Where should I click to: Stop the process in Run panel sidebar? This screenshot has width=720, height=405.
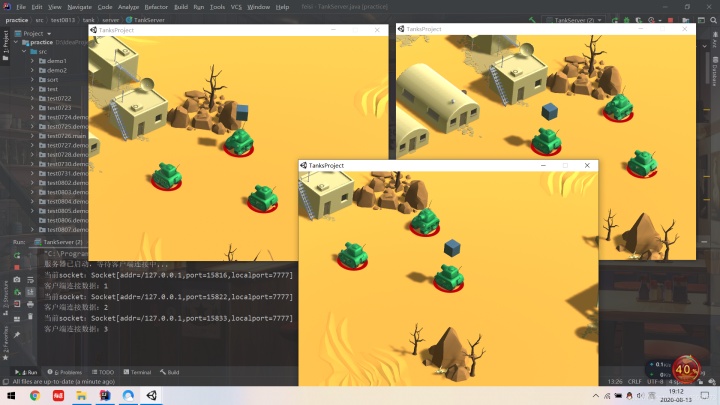[17, 267]
